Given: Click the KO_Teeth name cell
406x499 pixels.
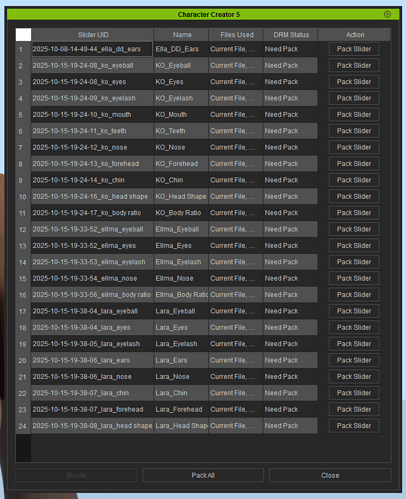Looking at the screenshot, I should click(181, 131).
